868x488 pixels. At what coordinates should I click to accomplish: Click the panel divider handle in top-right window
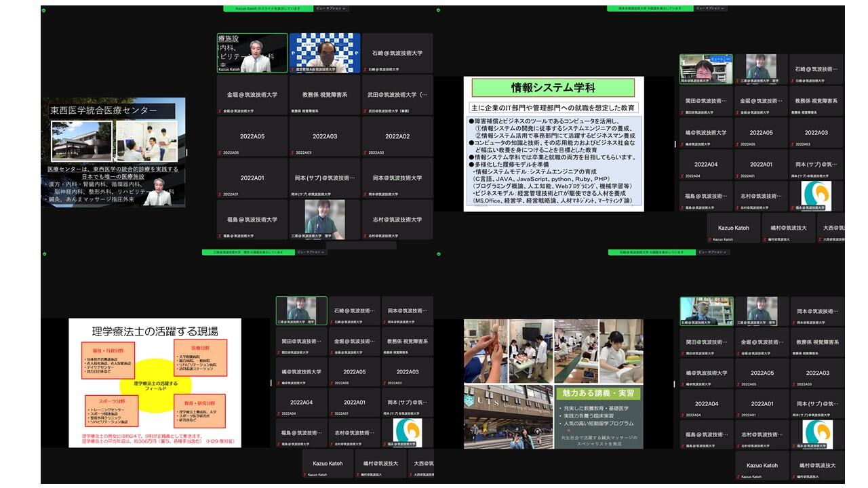[x=675, y=144]
